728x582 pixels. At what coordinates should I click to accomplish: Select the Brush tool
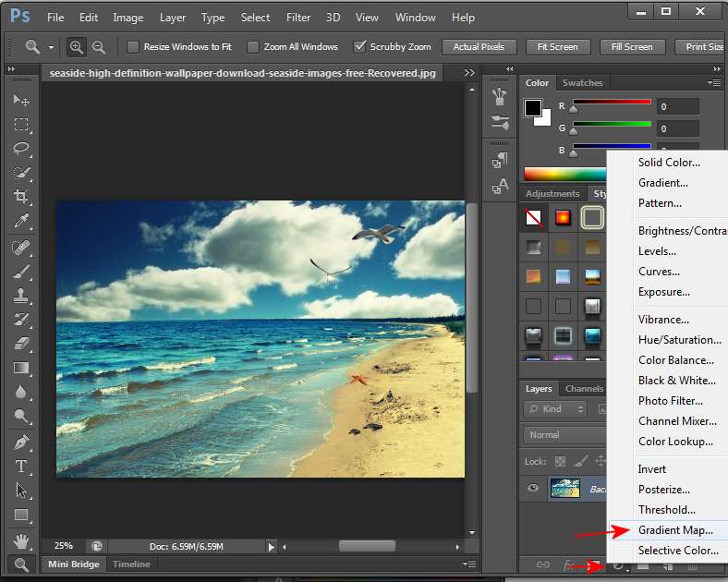(21, 271)
